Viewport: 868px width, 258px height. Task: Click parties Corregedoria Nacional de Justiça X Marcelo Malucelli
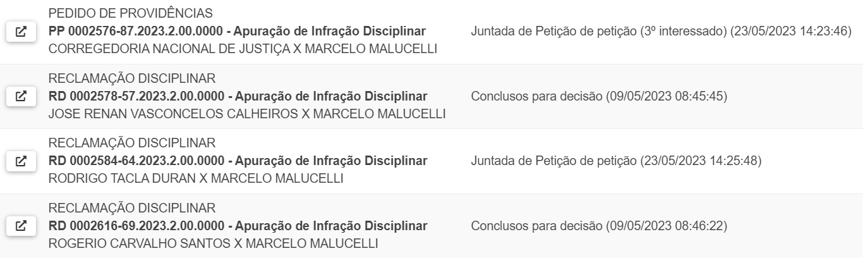coord(243,49)
